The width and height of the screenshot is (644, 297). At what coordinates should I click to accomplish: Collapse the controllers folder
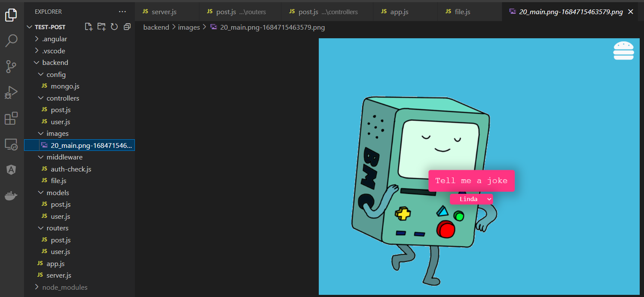click(41, 98)
